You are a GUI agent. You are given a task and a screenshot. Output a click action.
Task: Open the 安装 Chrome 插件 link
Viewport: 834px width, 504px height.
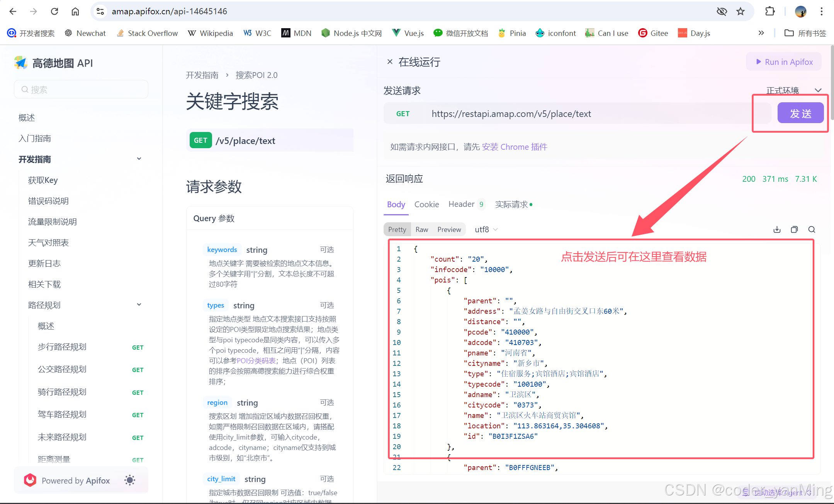pyautogui.click(x=515, y=147)
